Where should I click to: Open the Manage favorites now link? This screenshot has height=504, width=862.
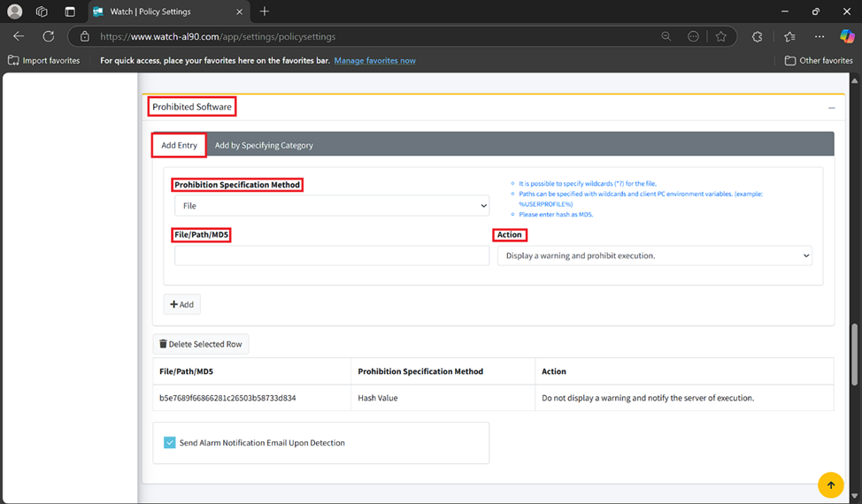(x=374, y=61)
